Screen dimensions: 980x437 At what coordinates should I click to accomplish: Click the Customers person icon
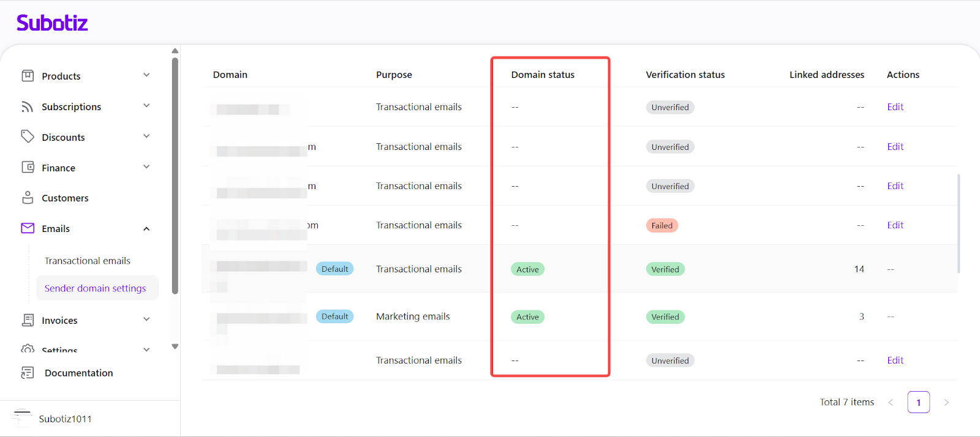click(28, 198)
